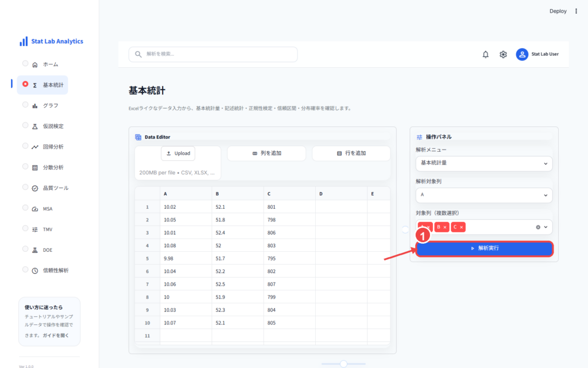Open settings gear in header
The height and width of the screenshot is (368, 588).
[x=503, y=55]
